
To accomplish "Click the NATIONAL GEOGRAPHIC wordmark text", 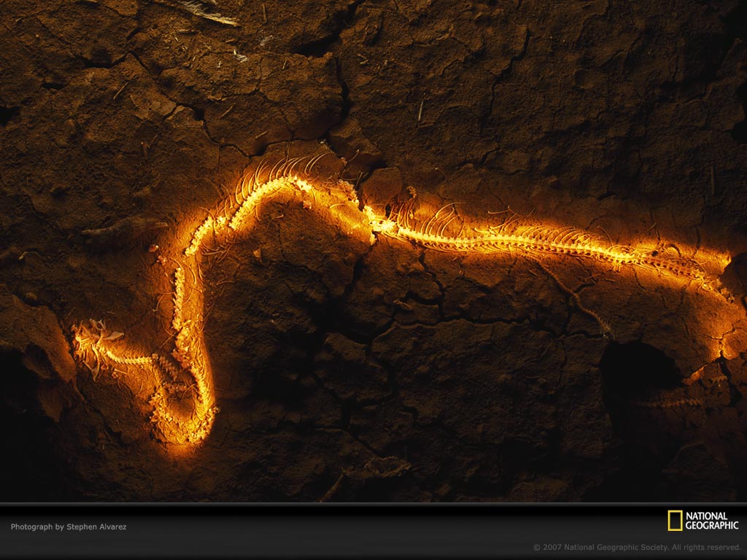I will coord(711,521).
